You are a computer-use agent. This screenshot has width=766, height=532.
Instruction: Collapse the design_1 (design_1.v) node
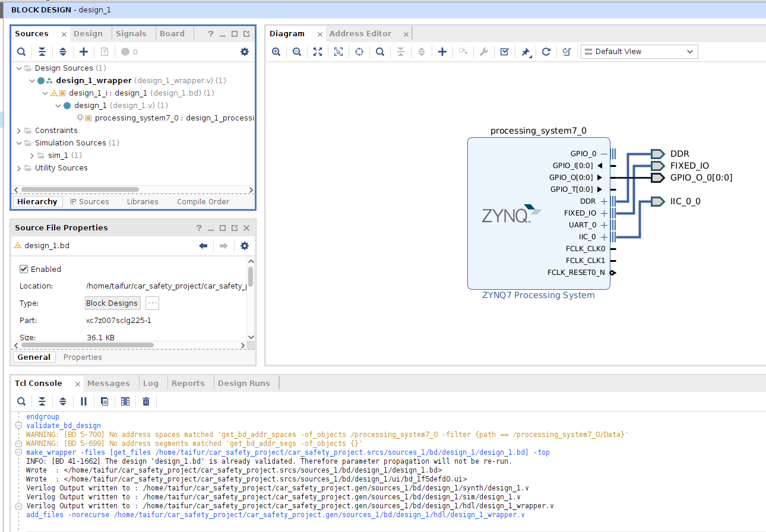(x=58, y=106)
